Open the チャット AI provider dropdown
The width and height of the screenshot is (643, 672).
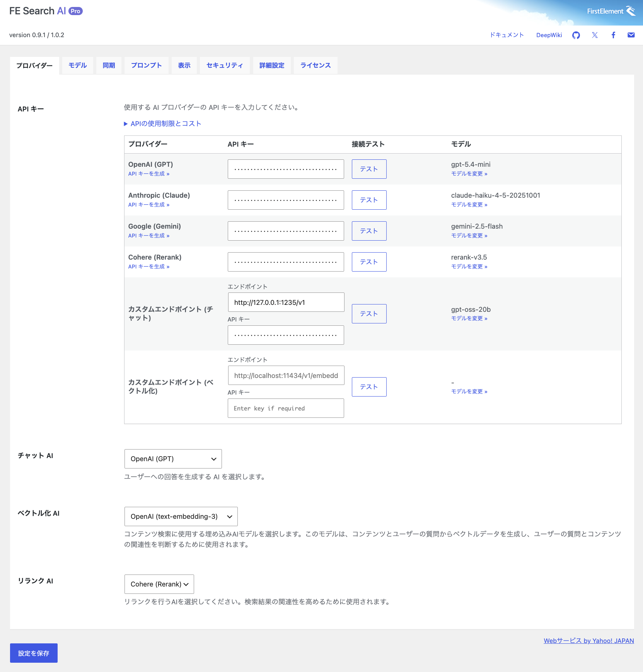coord(173,459)
